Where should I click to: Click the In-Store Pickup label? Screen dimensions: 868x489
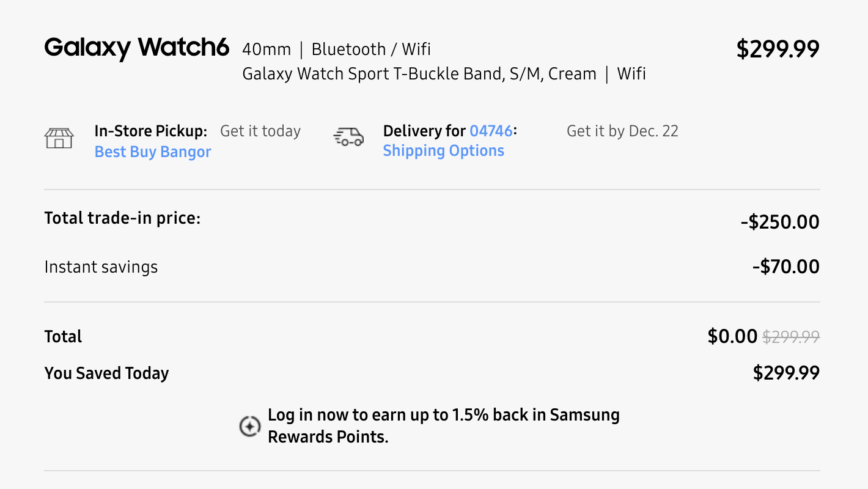tap(150, 131)
